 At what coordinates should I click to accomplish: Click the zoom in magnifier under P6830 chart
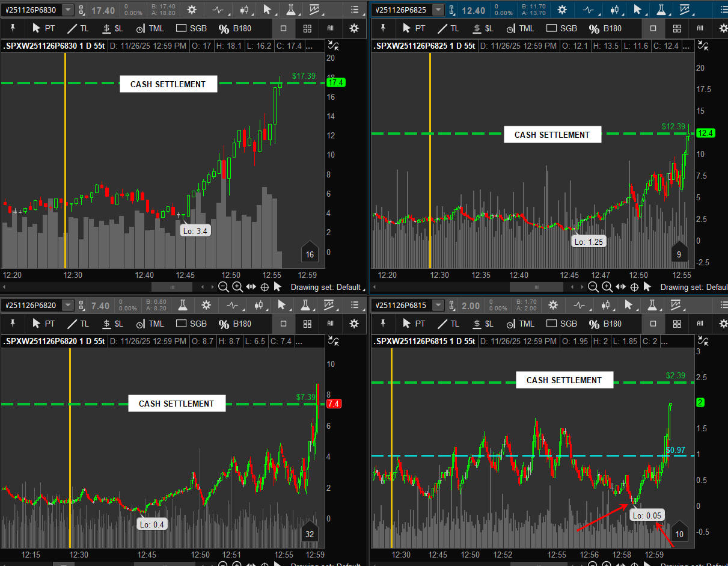click(237, 287)
